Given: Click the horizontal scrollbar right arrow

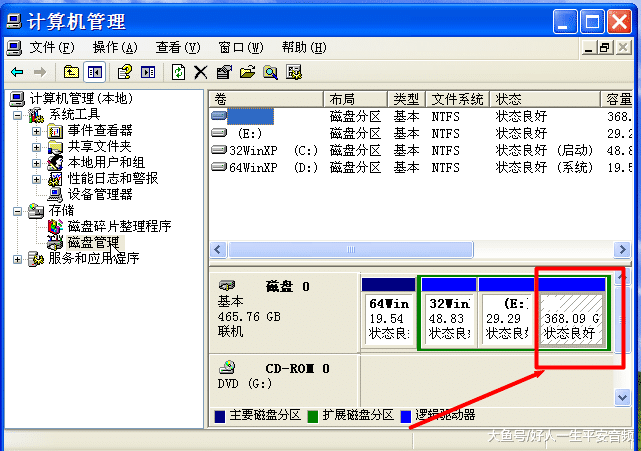Looking at the screenshot, I should [x=622, y=249].
